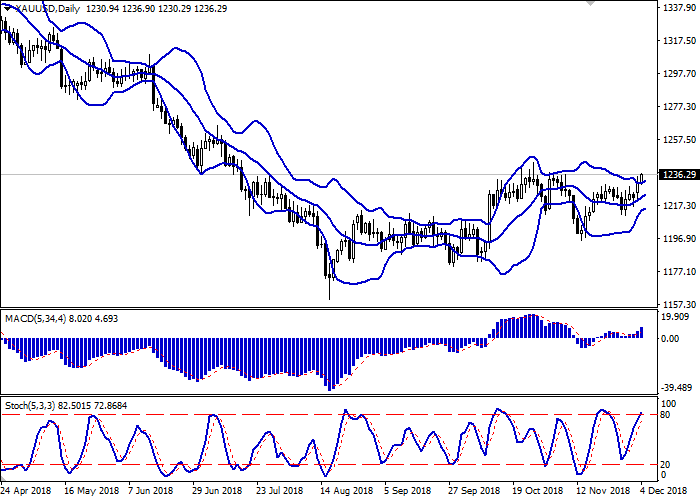
Task: Click the date label 4 Dec 2018
Action: click(664, 491)
